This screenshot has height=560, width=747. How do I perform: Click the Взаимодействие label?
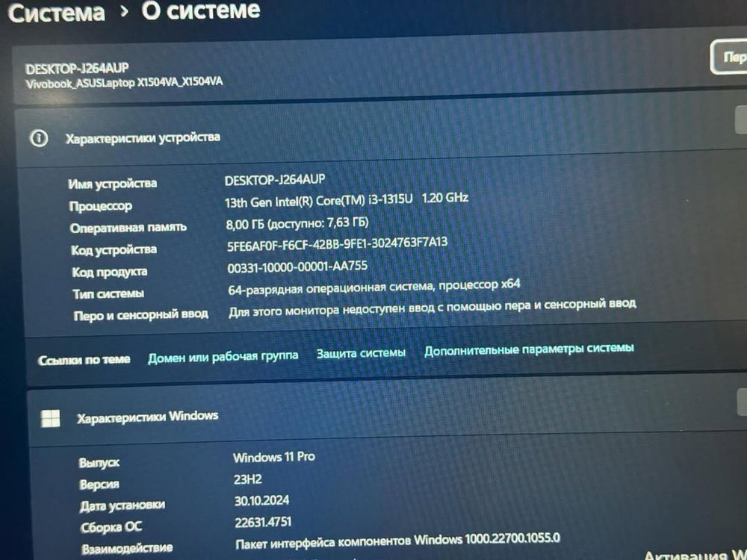click(127, 549)
